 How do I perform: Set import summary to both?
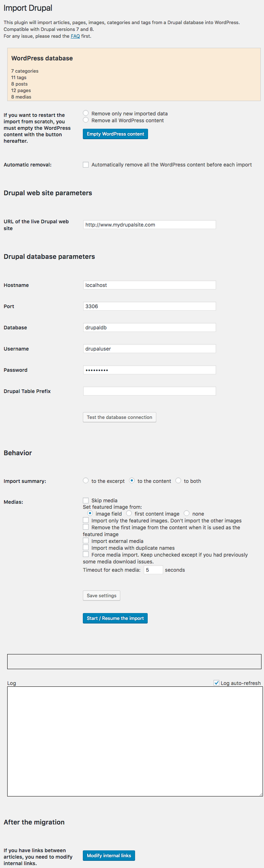pyautogui.click(x=178, y=481)
